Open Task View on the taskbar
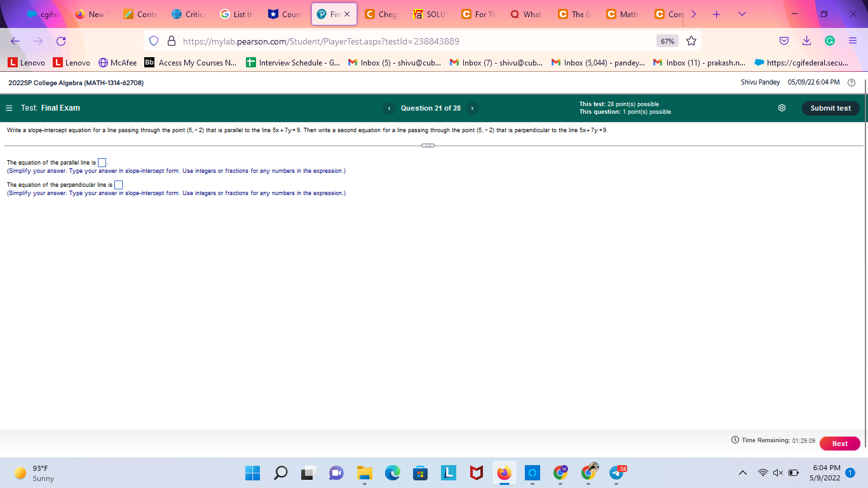 pos(309,473)
